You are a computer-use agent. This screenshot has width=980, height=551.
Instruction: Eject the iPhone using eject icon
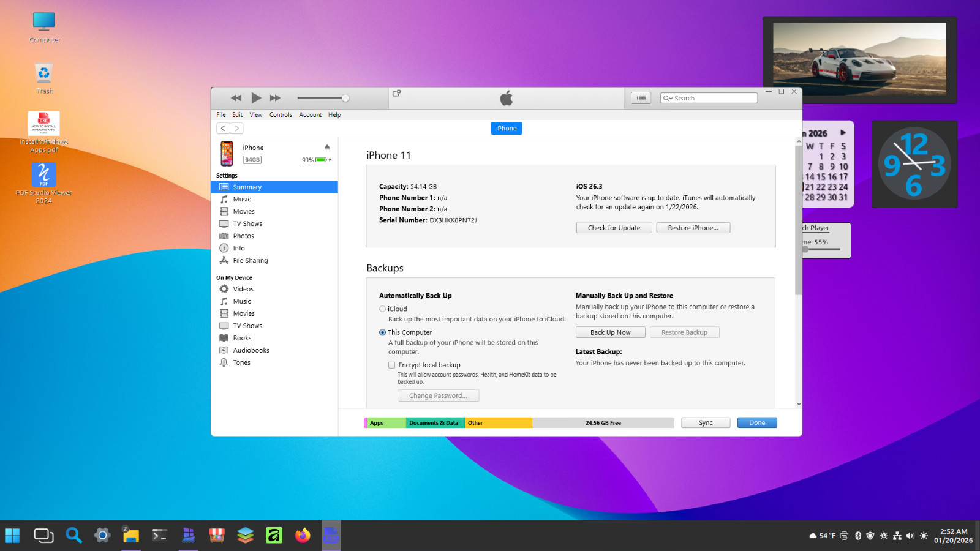327,147
